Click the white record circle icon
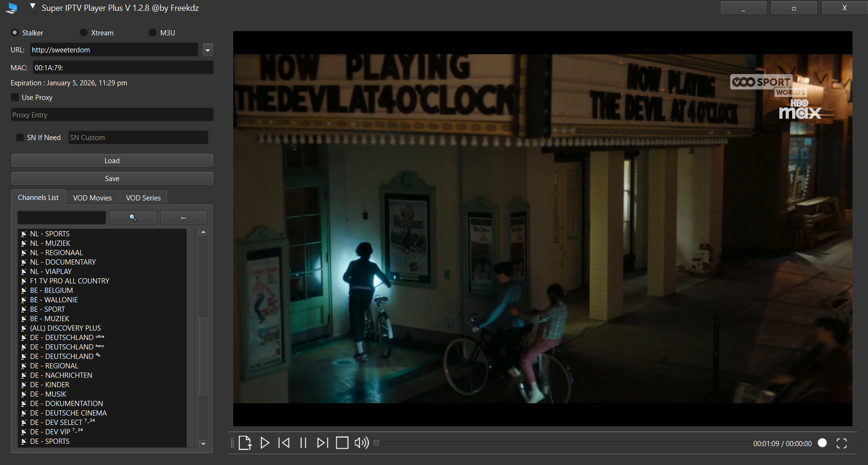Viewport: 868px width, 465px height. [x=822, y=443]
